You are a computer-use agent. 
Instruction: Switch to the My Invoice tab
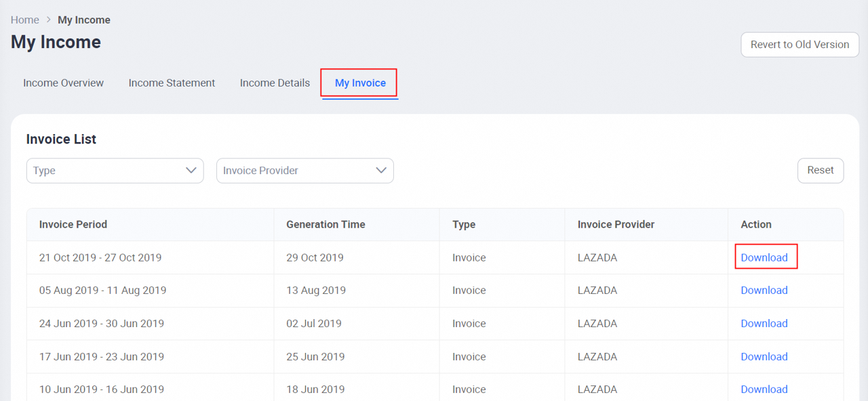[x=358, y=82]
